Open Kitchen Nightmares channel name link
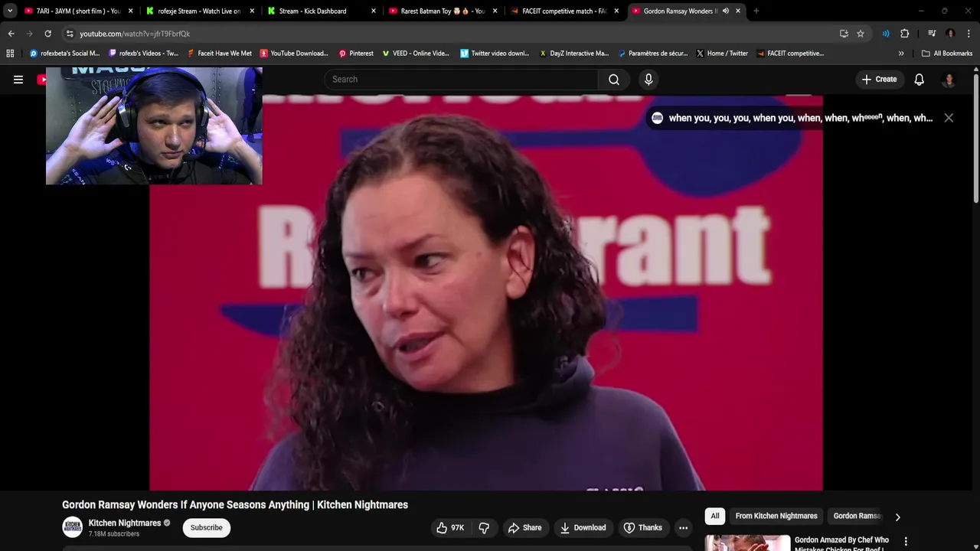The image size is (980, 551). point(125,523)
